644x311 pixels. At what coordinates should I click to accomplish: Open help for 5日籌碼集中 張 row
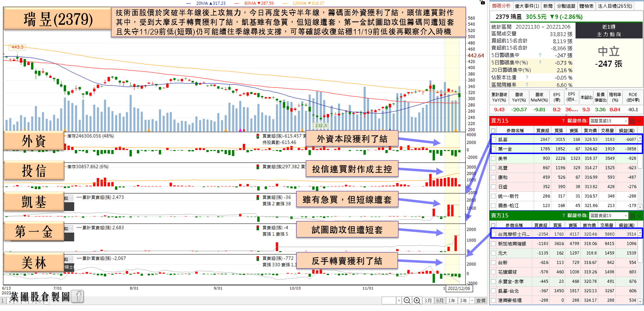(x=540, y=55)
